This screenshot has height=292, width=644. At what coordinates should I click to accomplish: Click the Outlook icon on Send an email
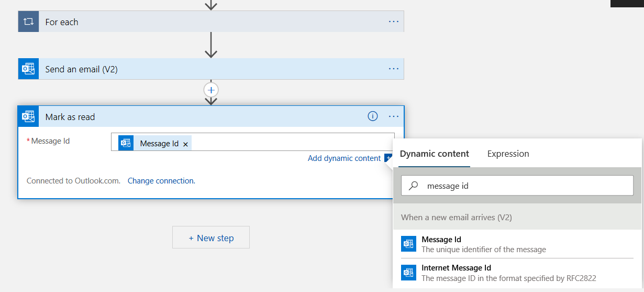(x=28, y=69)
